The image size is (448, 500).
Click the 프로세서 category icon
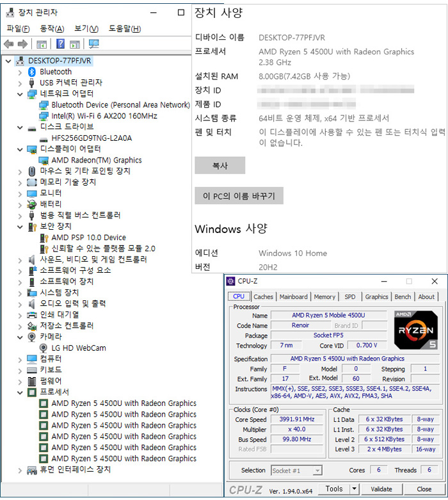pos(32,392)
